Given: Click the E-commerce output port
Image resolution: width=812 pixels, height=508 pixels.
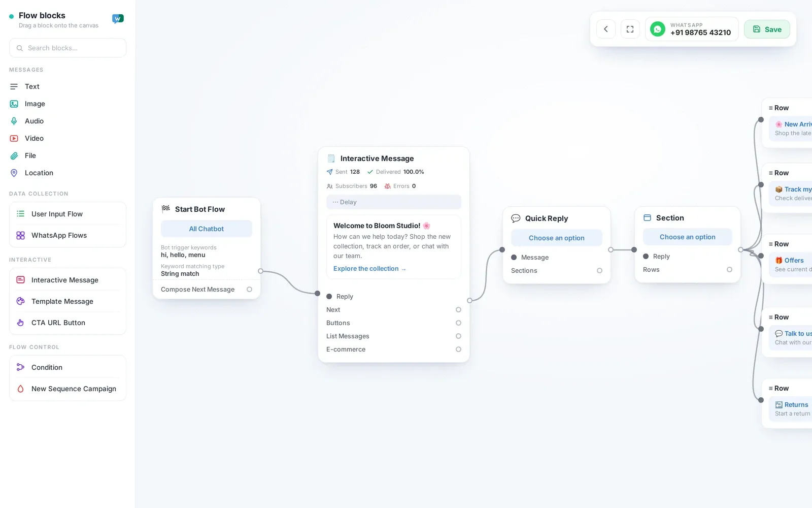Looking at the screenshot, I should 458,350.
